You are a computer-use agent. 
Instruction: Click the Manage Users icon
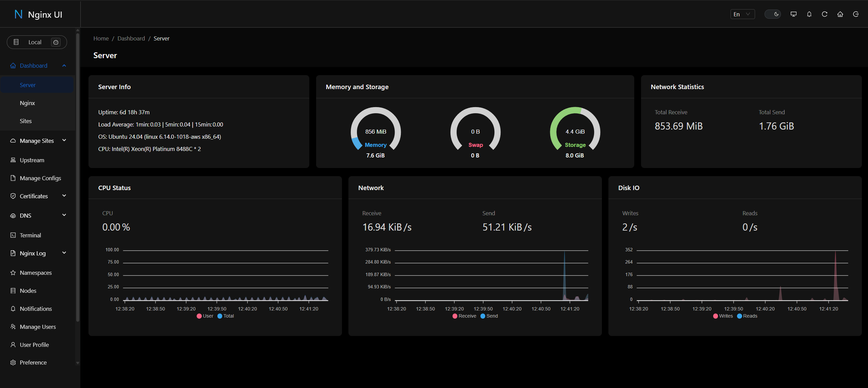[x=13, y=327]
